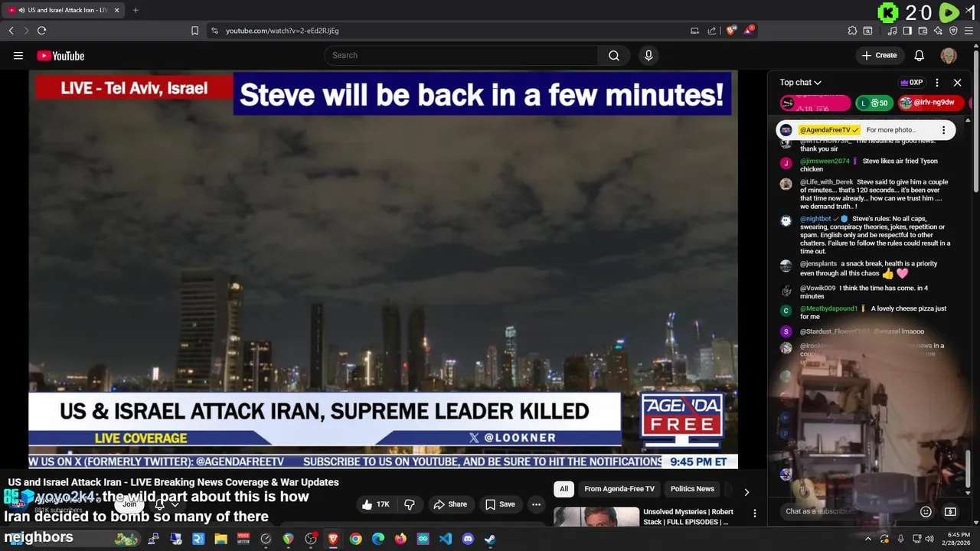Screen dimensions: 980x551
Task: Open Brave Rewards triangle icon
Action: [749, 31]
